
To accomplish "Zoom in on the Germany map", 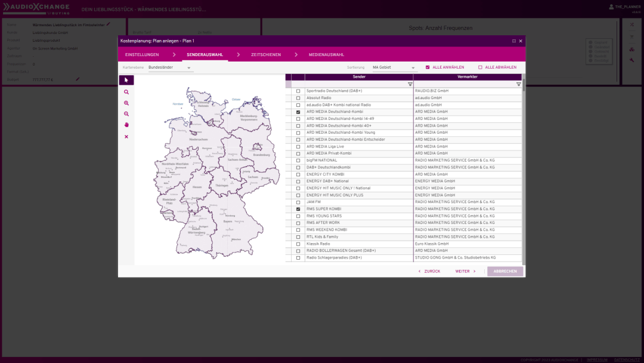I will tap(126, 103).
